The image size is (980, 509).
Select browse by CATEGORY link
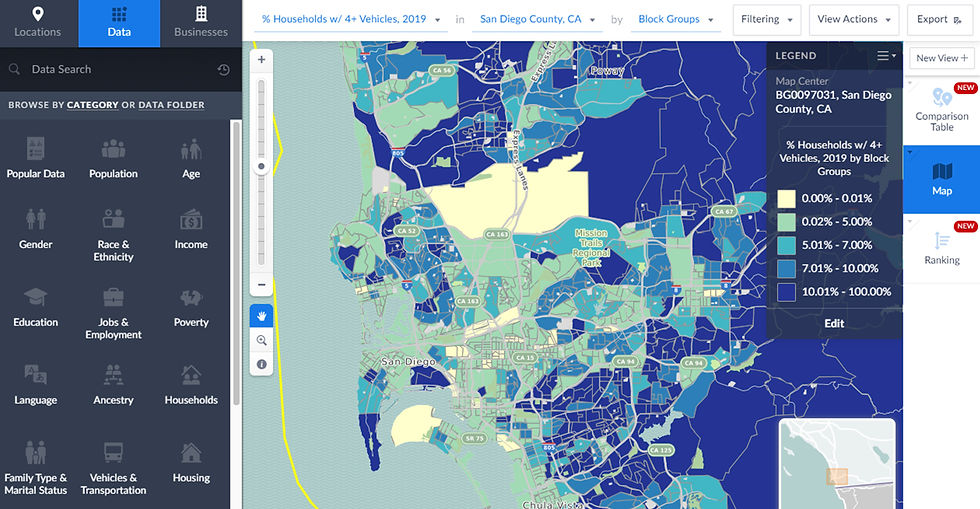coord(92,105)
